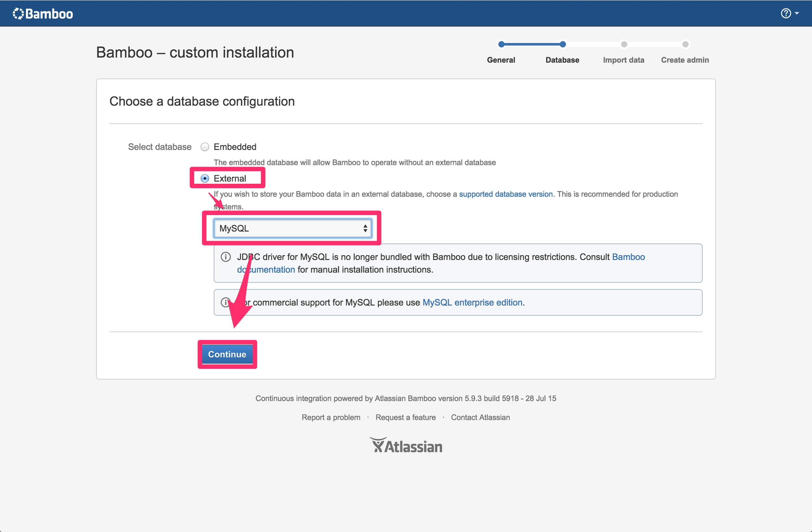Click the Embedded option label text
The height and width of the screenshot is (532, 812).
pyautogui.click(x=235, y=147)
